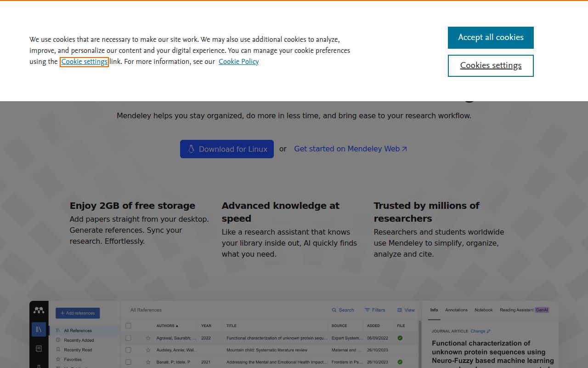
Task: Open Filters in the preview toolbar
Action: point(375,310)
